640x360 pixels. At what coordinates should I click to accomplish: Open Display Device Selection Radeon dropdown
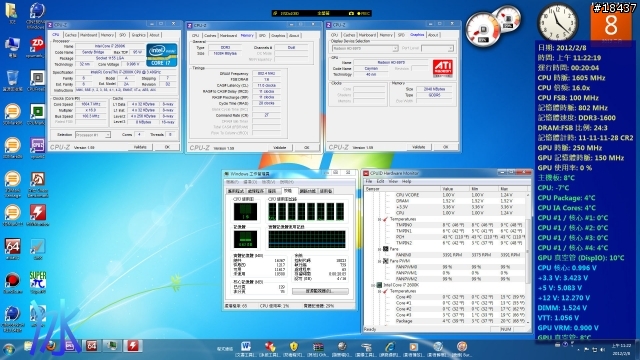pyautogui.click(x=365, y=48)
